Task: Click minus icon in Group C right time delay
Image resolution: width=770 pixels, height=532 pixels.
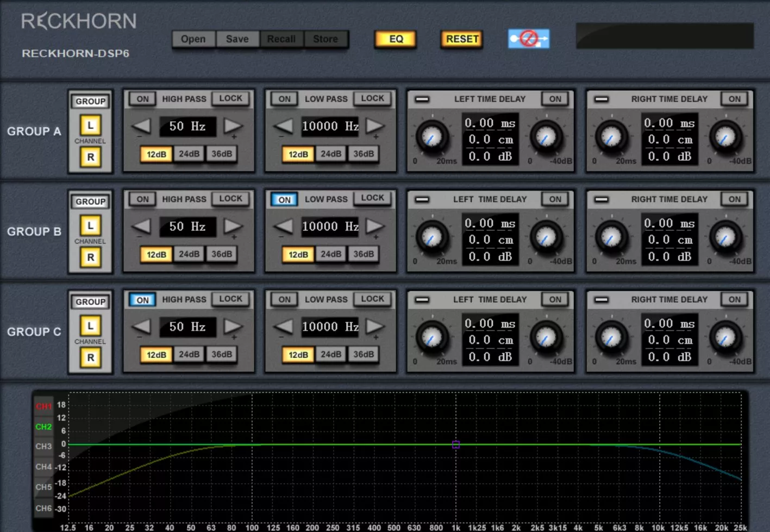Action: (601, 300)
